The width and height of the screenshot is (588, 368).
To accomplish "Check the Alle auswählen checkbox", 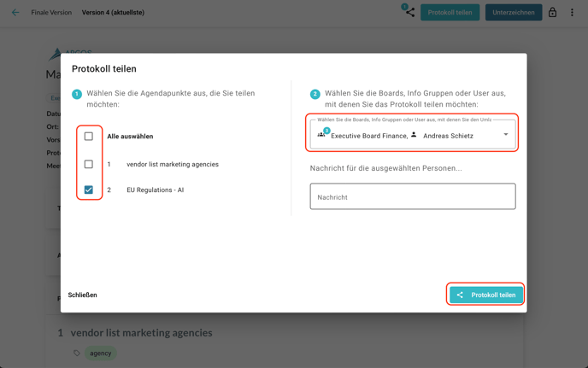I will click(89, 137).
